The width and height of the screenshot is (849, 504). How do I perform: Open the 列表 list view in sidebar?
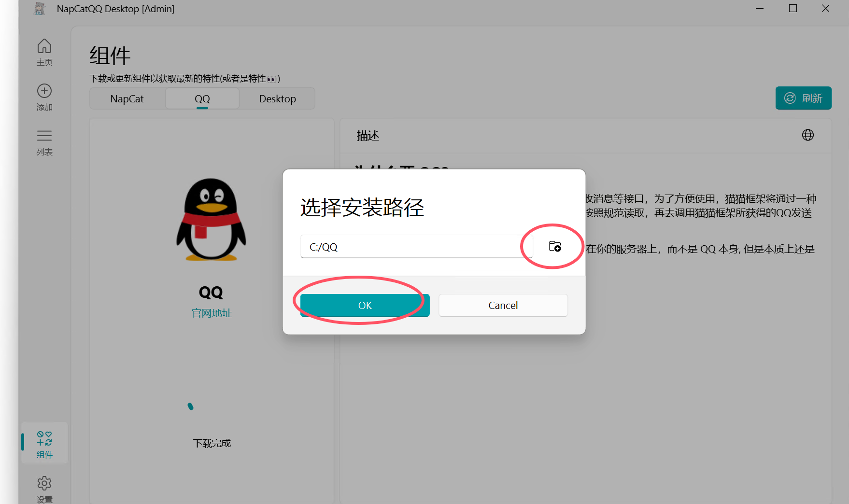44,142
